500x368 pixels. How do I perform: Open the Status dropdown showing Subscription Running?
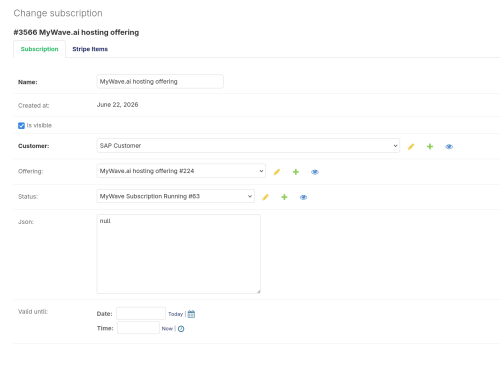pyautogui.click(x=175, y=196)
